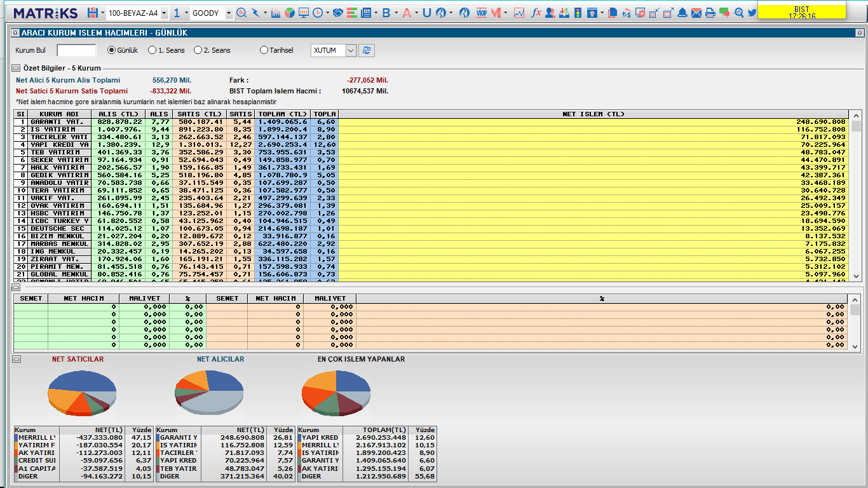Open the mail envelope icon
868x488 pixels.
[x=696, y=13]
